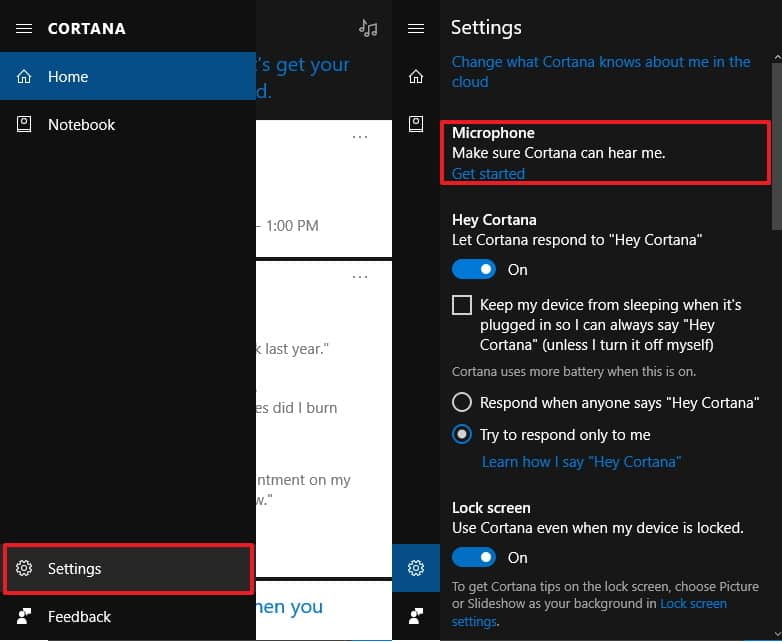
Task: Click the Settings pane scrollbar thumb
Action: click(777, 146)
